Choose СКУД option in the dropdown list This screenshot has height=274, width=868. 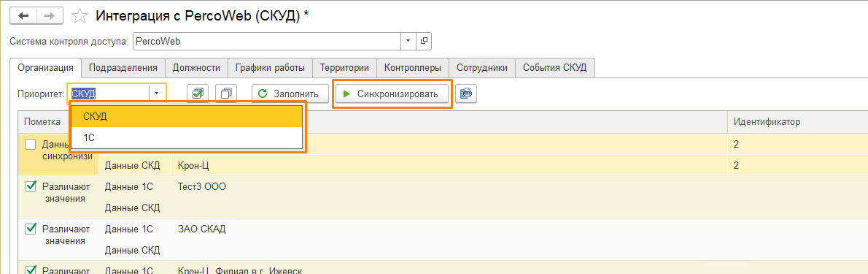click(187, 116)
